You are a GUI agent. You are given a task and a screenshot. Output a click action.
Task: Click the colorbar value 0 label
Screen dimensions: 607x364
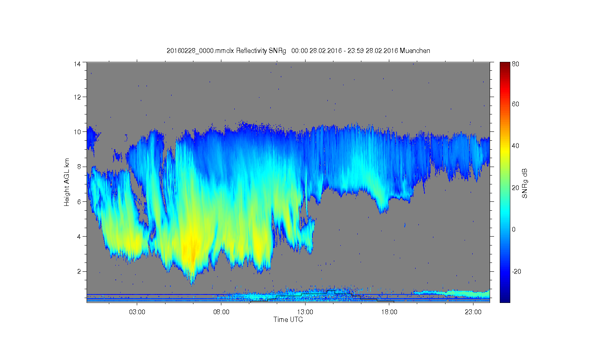[514, 230]
